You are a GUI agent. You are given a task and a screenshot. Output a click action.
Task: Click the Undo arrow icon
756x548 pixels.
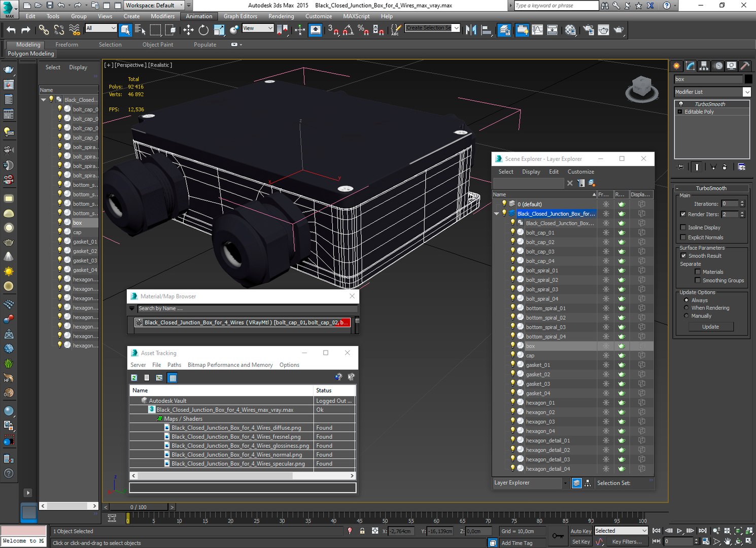click(11, 30)
